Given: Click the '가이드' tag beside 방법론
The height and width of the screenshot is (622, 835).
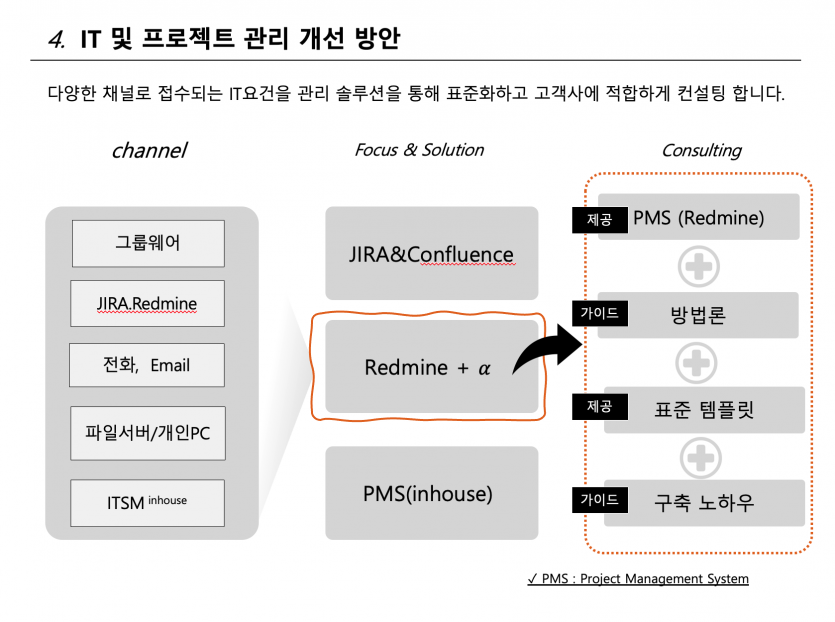Looking at the screenshot, I should 600,313.
